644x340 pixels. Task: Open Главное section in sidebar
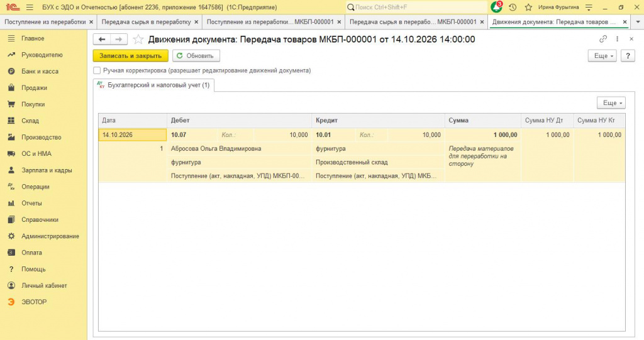[x=33, y=38]
